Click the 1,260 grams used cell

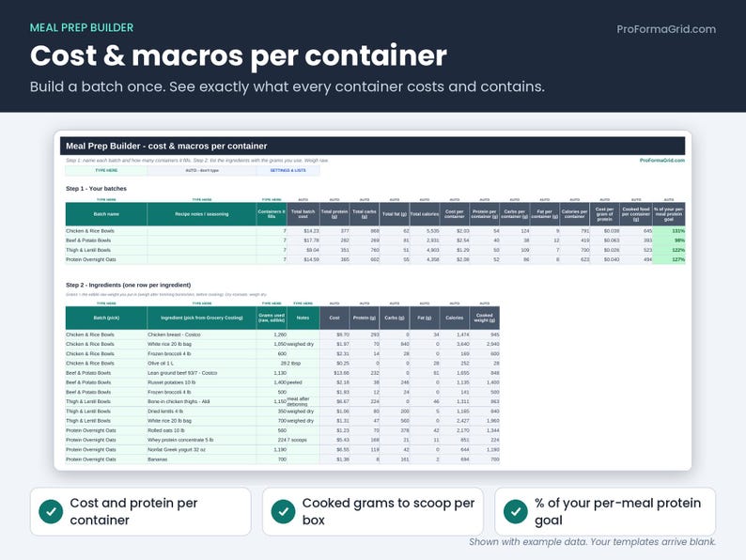[272, 334]
